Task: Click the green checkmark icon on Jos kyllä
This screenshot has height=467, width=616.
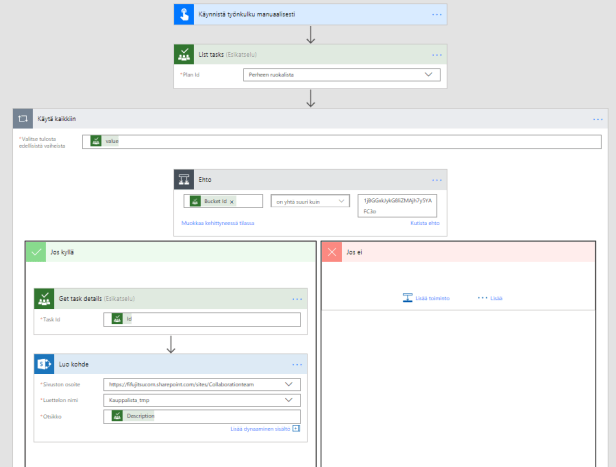Action: pyautogui.click(x=36, y=252)
